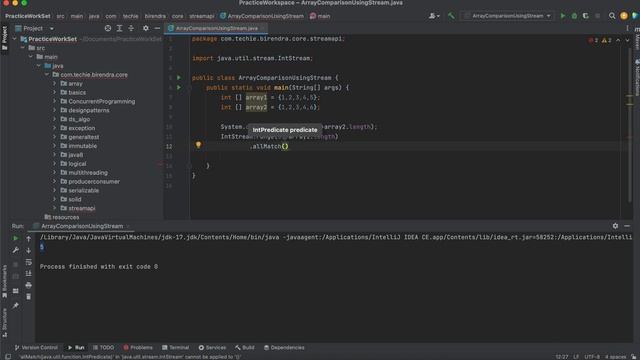640x360 pixels.
Task: Collapse All icon in Project panel
Action: 131,28
